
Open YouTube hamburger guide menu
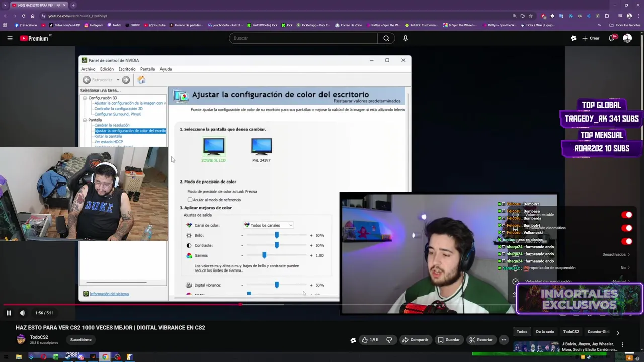[10, 38]
